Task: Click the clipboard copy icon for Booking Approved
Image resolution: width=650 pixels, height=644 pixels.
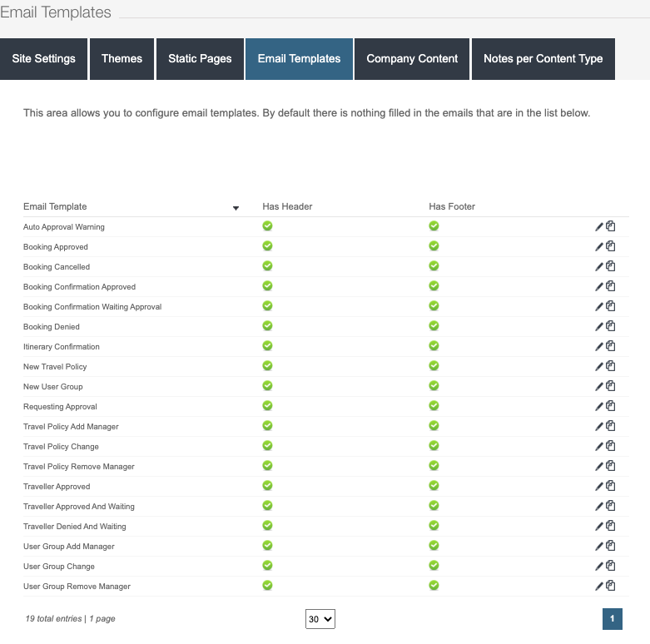Action: coord(610,246)
